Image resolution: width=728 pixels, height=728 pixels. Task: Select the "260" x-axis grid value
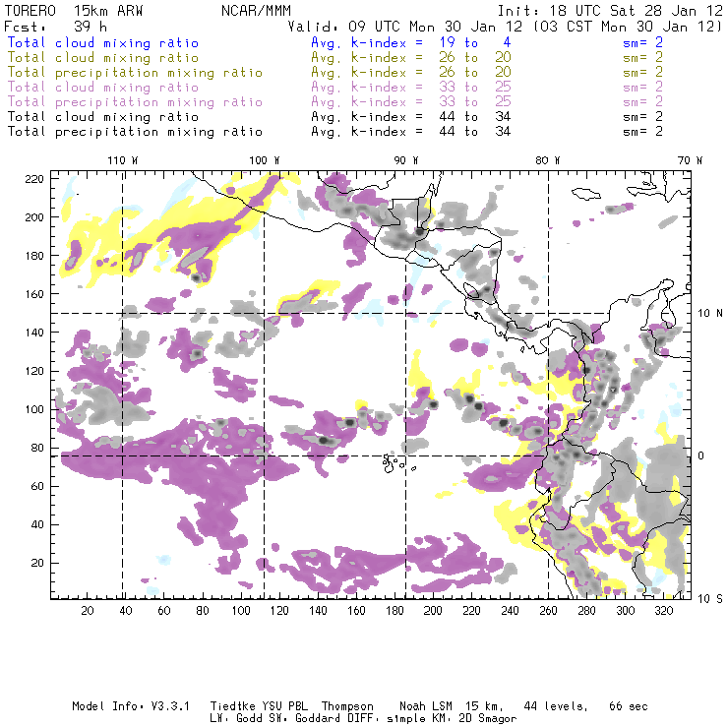point(548,611)
